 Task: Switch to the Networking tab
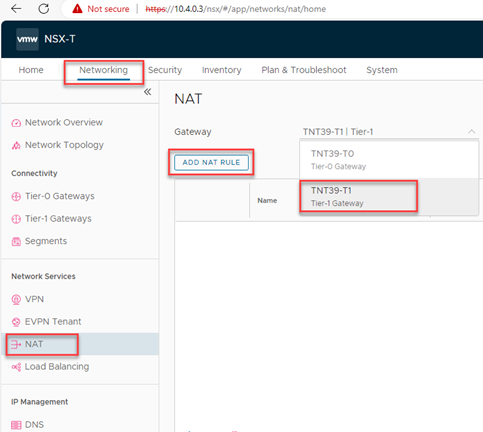(x=104, y=70)
